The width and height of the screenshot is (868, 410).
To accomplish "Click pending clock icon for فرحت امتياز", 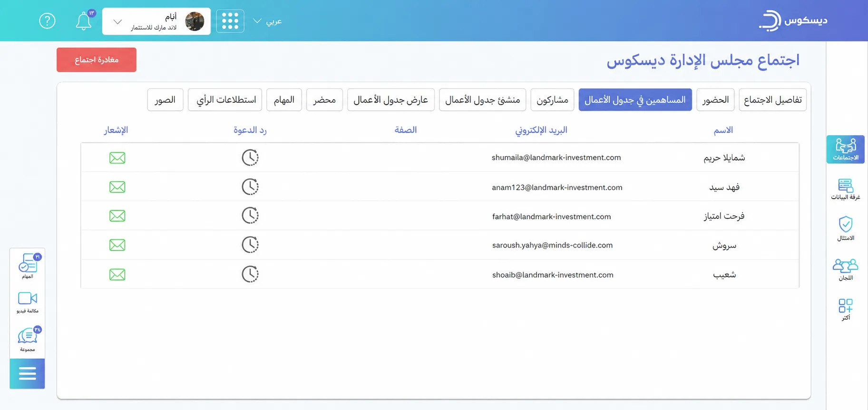I will pos(250,215).
